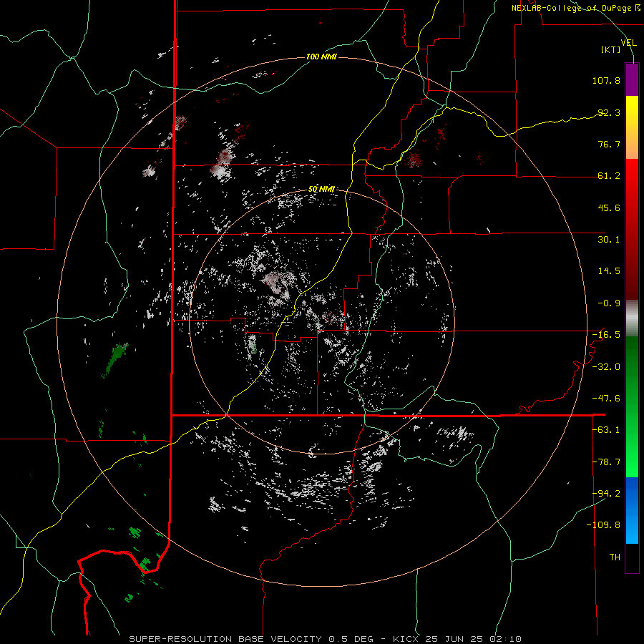
Task: Click the 76.7 velocity scale value
Action: point(609,144)
